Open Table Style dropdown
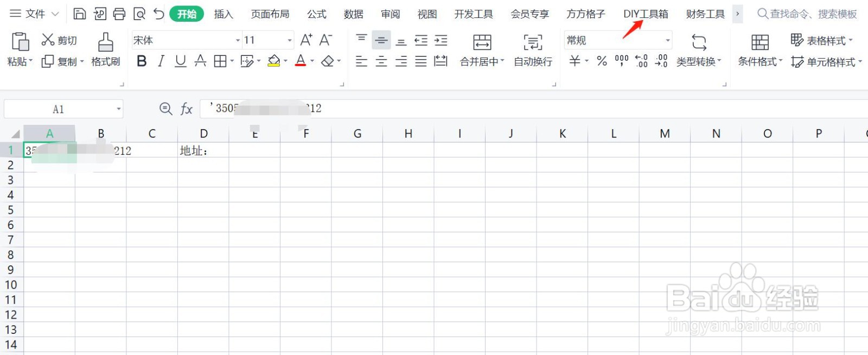 (x=821, y=40)
